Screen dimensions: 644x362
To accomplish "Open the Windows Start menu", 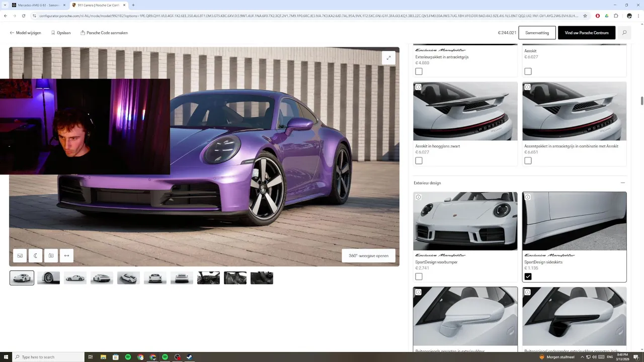I will pos(6,357).
